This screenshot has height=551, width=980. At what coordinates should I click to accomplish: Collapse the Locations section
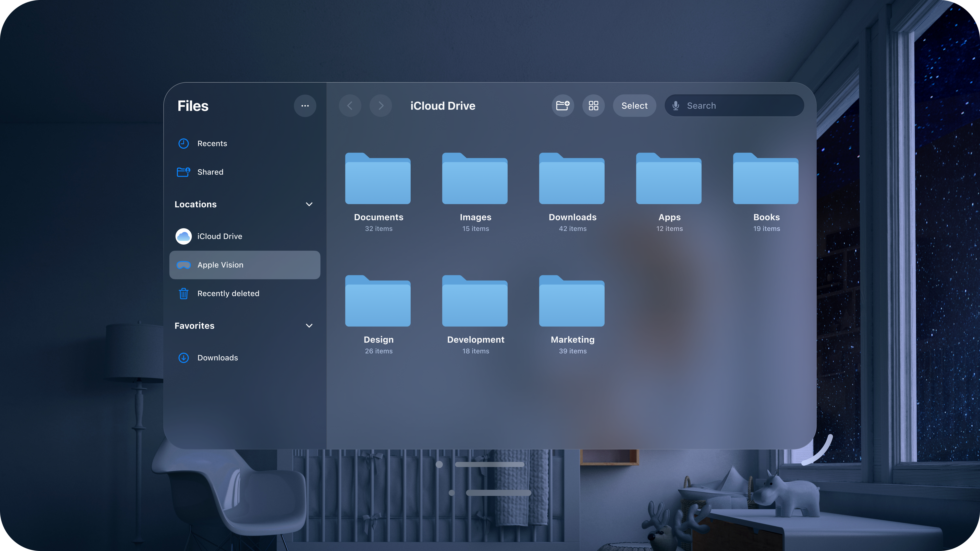tap(309, 204)
